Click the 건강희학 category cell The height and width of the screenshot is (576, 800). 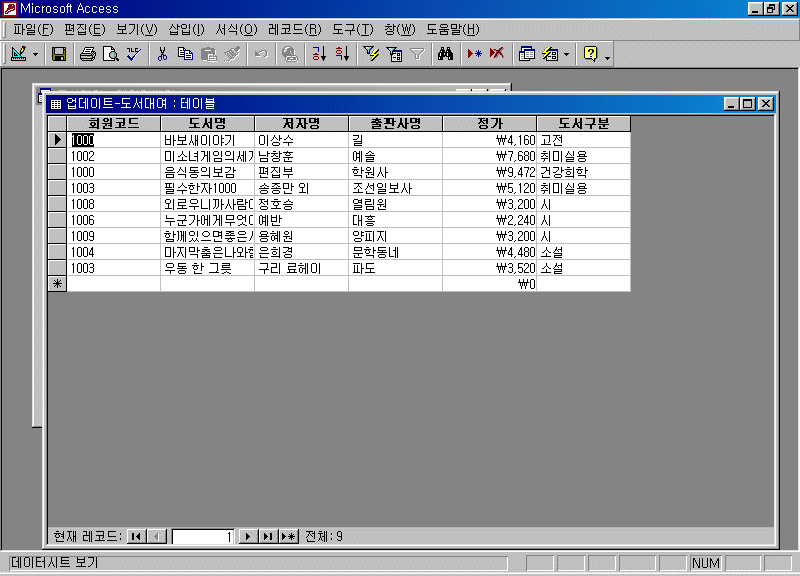(584, 172)
